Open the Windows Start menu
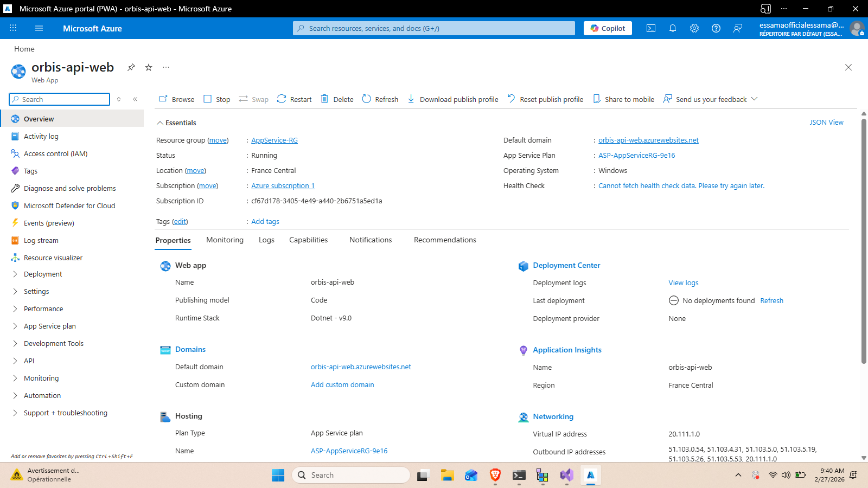The height and width of the screenshot is (488, 868). (278, 476)
